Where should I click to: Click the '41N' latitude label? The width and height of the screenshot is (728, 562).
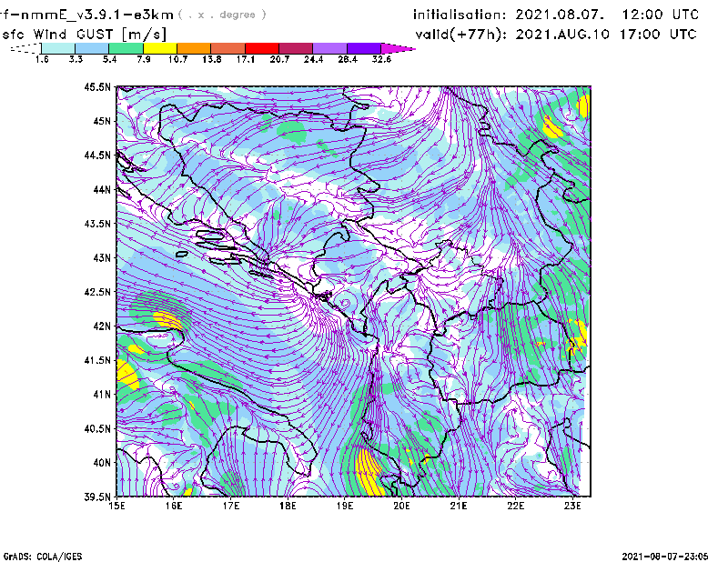click(102, 395)
